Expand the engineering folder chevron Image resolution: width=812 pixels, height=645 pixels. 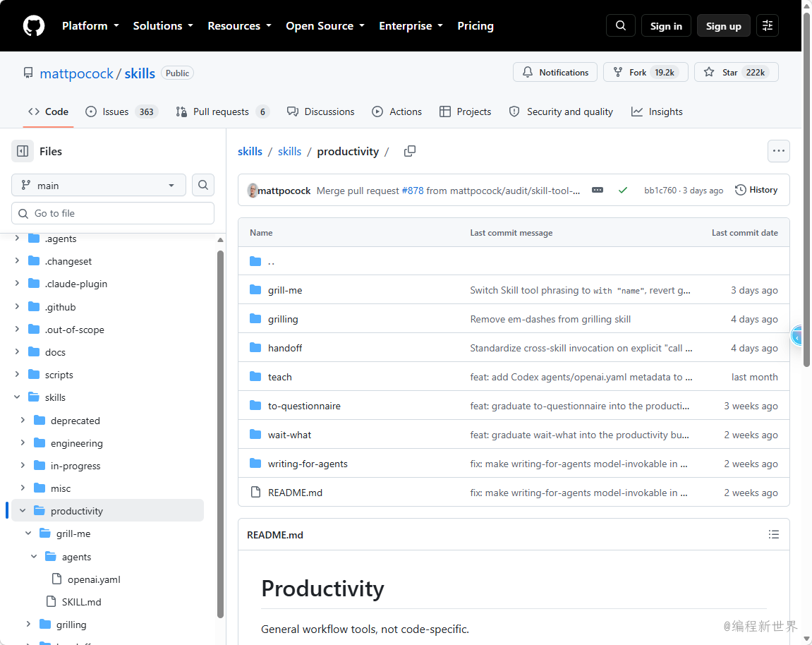[x=23, y=442]
